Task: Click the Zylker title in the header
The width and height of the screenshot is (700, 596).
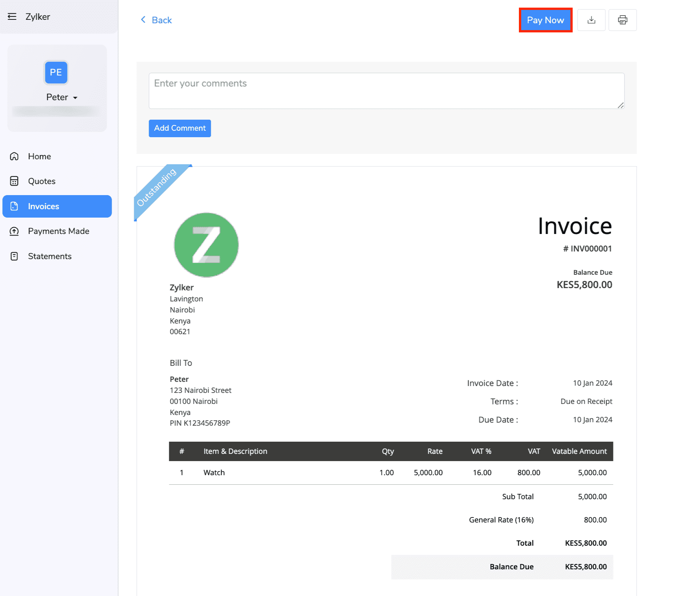Action: (38, 16)
